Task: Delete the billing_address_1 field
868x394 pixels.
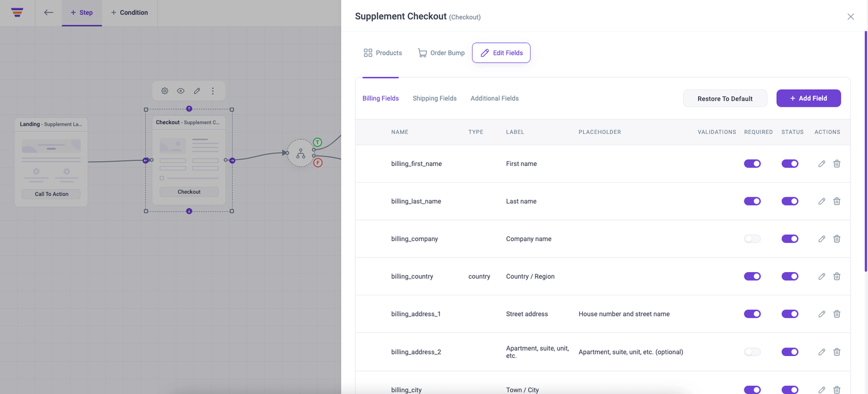Action: (837, 314)
